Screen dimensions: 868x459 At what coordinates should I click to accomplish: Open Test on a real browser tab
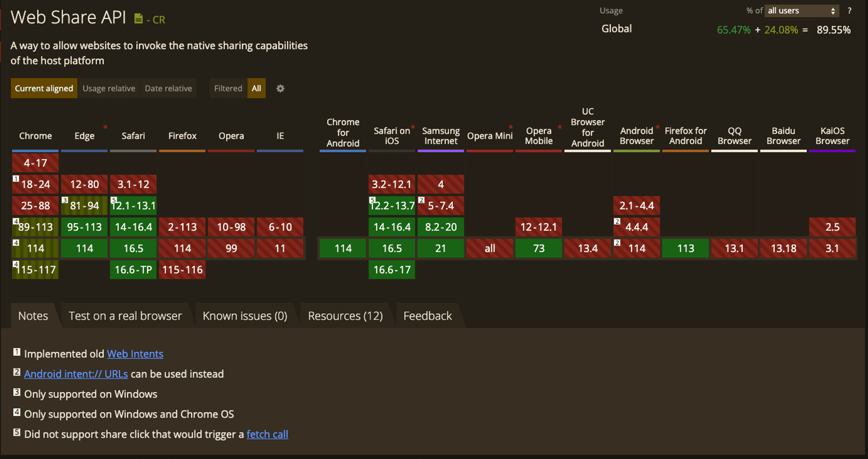click(125, 316)
